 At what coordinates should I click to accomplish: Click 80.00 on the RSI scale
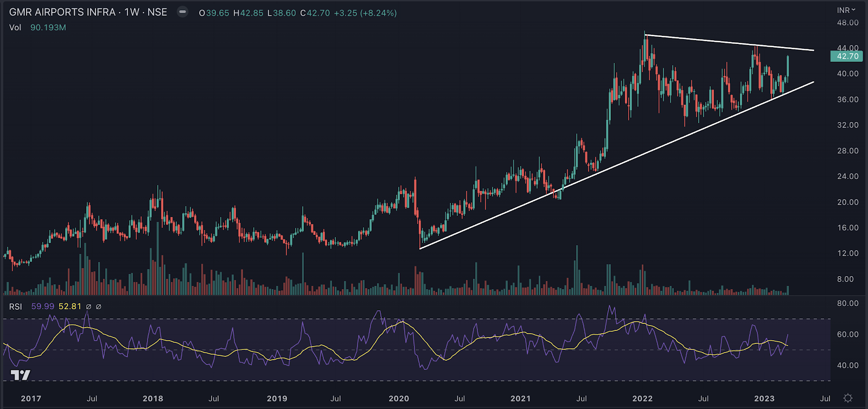[x=847, y=303]
